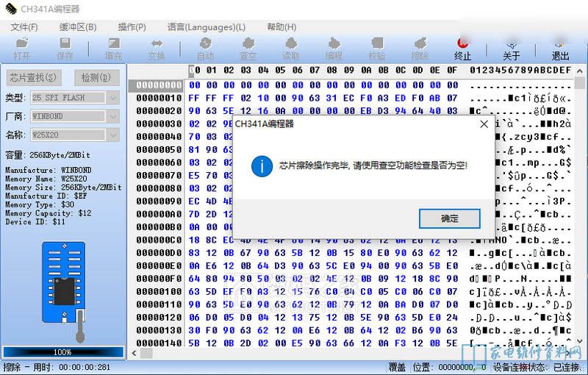Click the Memory Size: 256KByte/2MBit line

point(63,187)
